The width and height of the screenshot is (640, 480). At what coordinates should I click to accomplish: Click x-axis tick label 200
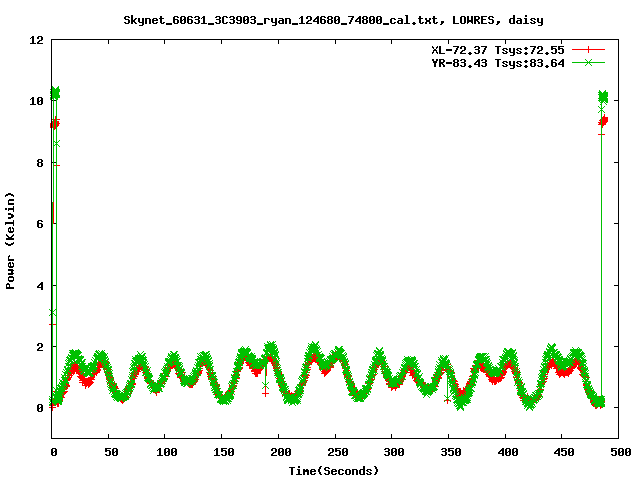(x=280, y=452)
